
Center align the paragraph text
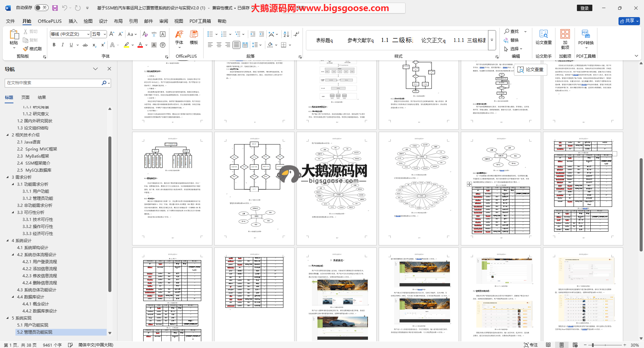[x=219, y=45]
